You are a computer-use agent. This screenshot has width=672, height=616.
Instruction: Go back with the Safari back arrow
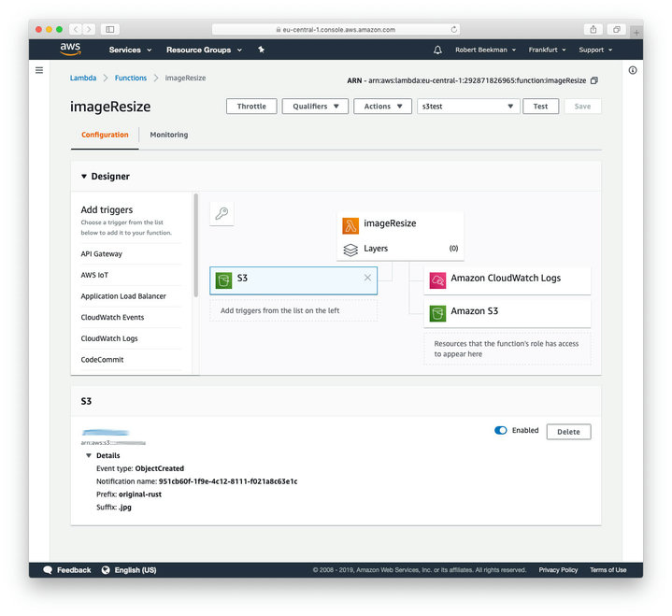click(x=76, y=29)
